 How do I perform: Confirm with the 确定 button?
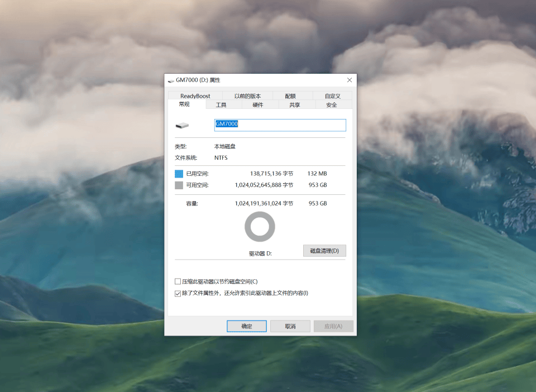click(x=247, y=326)
